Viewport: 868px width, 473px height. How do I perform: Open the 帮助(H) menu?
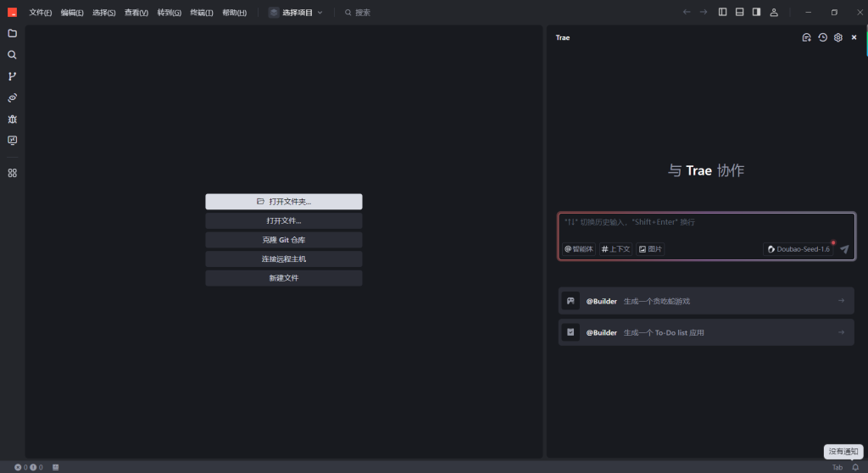tap(234, 12)
